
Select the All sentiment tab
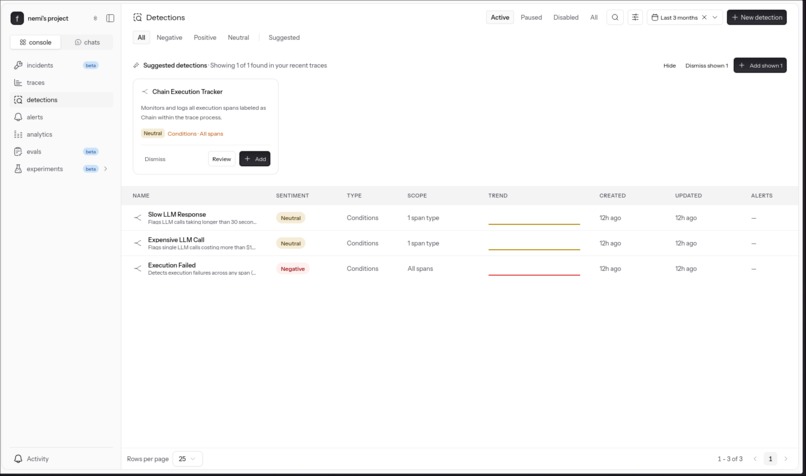click(141, 38)
